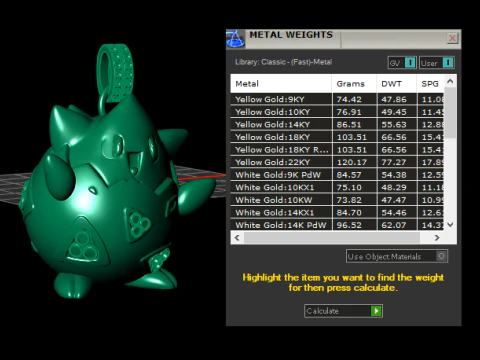Click the 48.29 DWT value
The image size is (480, 360).
tap(394, 187)
